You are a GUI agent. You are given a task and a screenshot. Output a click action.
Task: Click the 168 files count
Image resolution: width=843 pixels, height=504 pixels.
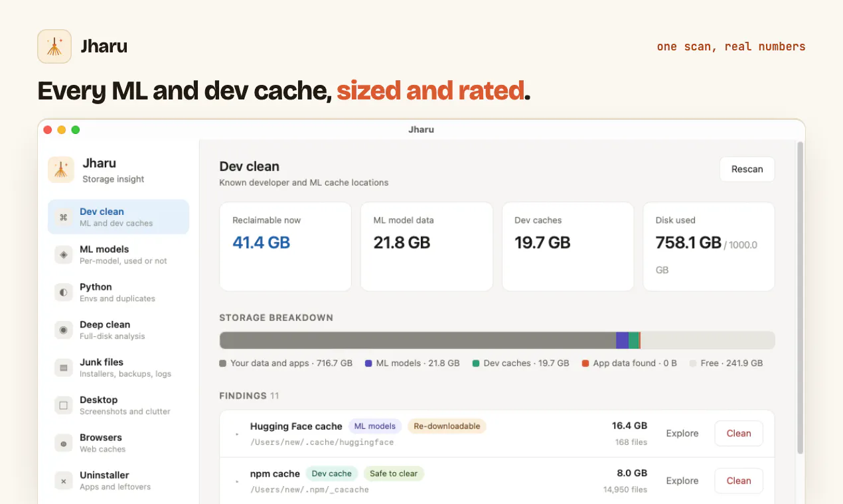pyautogui.click(x=631, y=442)
